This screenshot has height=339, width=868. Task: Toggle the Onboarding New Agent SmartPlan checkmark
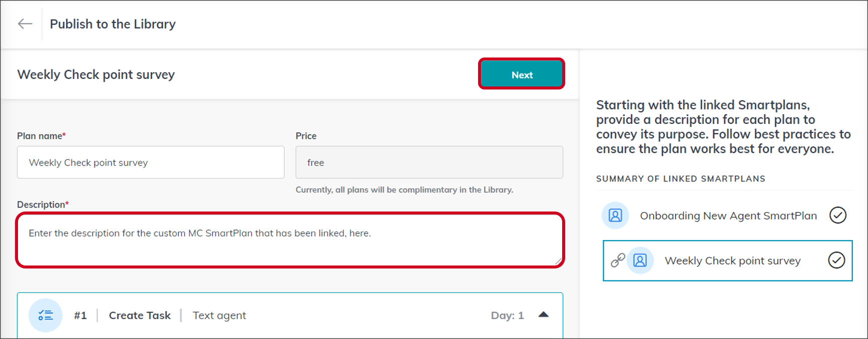coord(838,215)
